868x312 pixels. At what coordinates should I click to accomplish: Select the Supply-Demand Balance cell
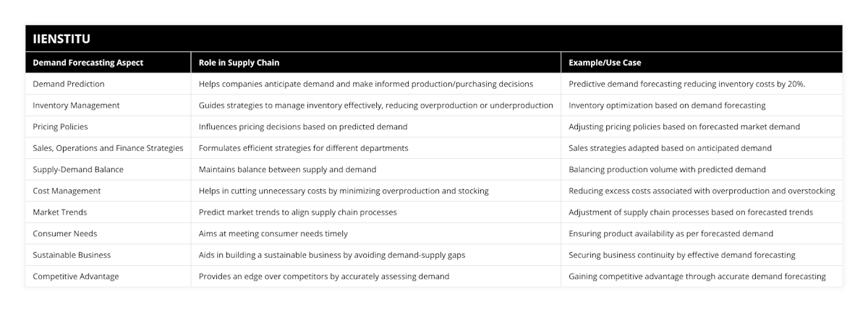[x=78, y=170]
